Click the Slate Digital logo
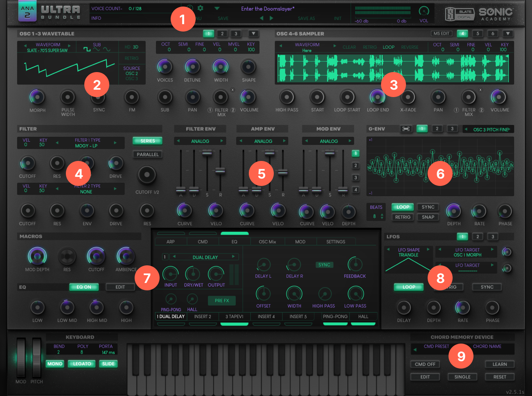 pos(460,14)
